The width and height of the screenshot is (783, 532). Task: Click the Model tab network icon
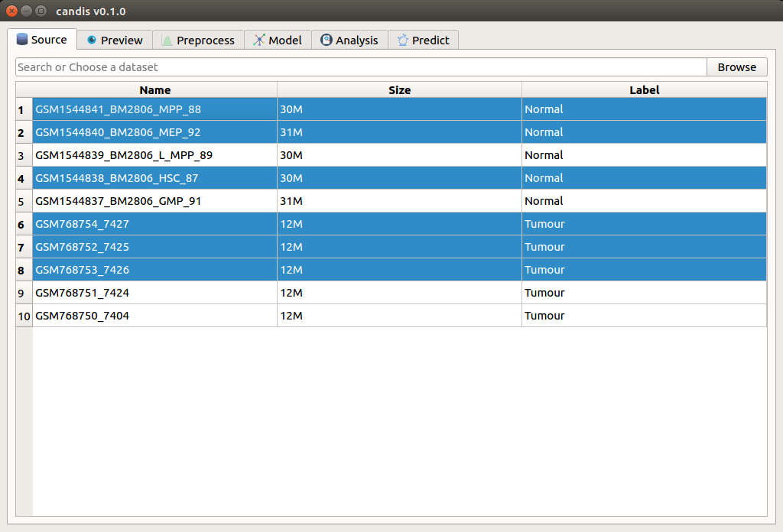[258, 40]
